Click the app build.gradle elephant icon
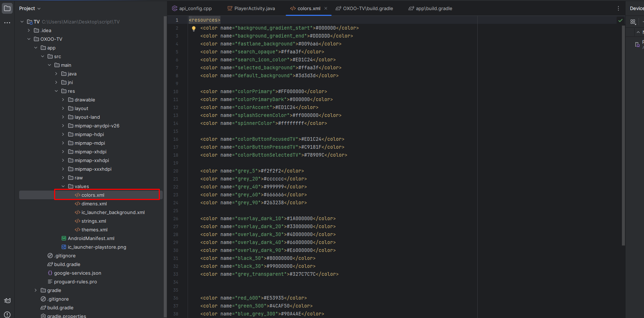644x318 pixels. [50, 264]
